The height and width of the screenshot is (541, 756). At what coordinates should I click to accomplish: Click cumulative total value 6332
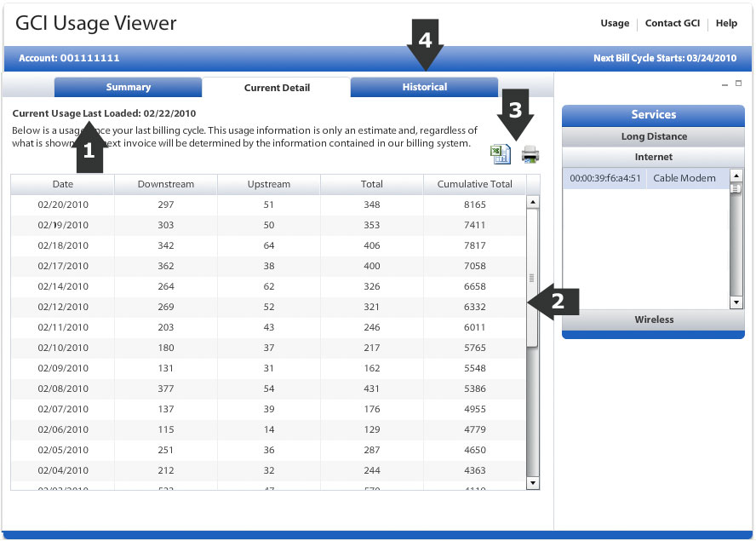tap(475, 307)
